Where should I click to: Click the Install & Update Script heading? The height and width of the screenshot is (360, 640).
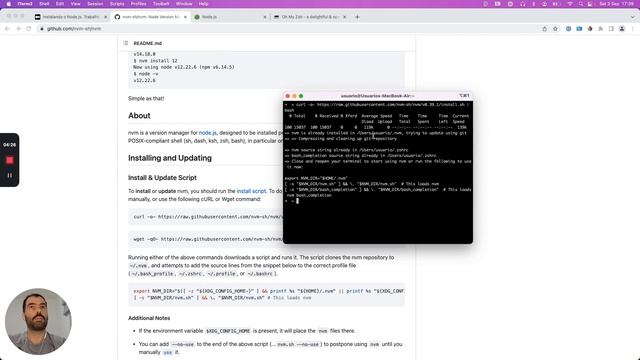[x=162, y=178]
